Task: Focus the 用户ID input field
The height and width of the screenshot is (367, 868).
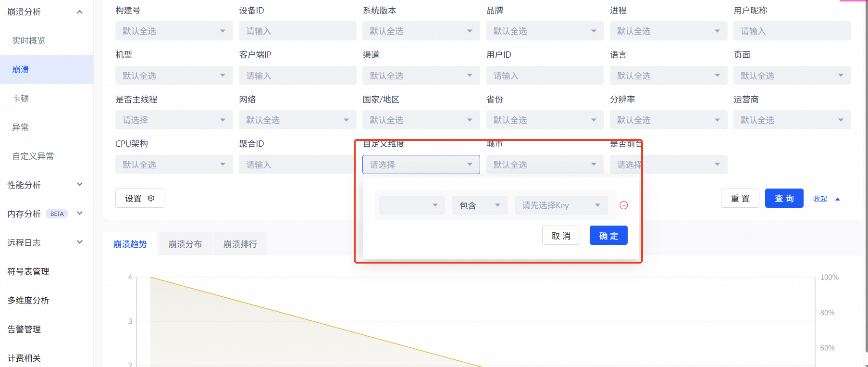Action: (x=545, y=76)
